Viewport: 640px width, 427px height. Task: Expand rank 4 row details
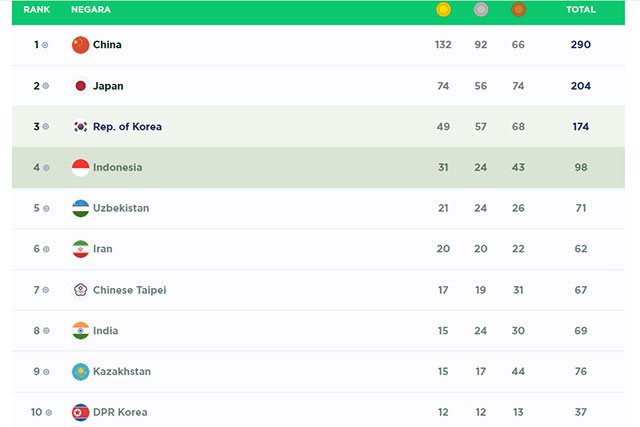tap(45, 168)
